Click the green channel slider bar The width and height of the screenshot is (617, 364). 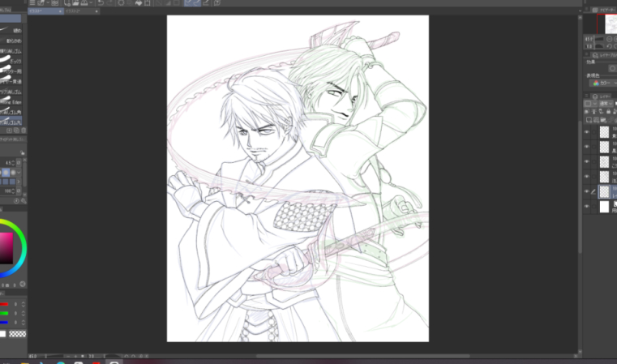(x=4, y=313)
